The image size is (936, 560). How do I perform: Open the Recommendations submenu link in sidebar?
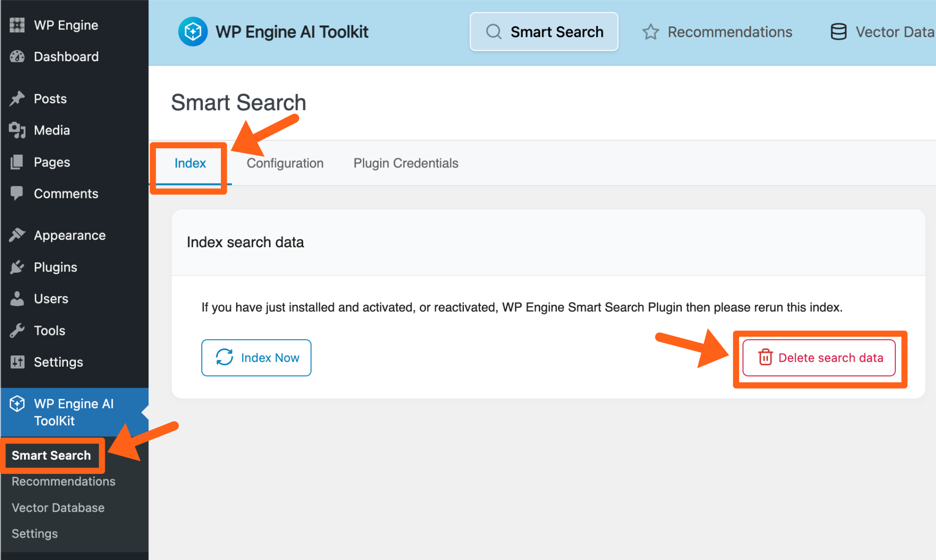pos(64,482)
